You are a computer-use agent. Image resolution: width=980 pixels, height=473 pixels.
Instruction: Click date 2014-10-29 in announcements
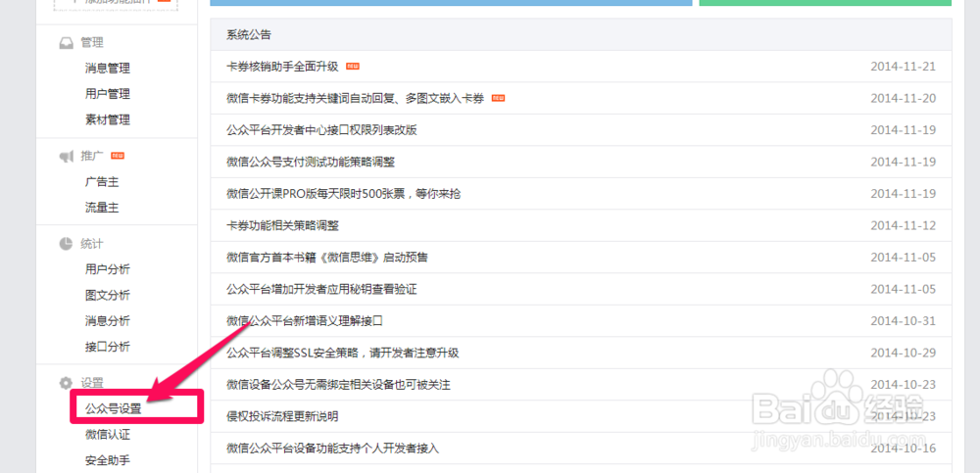[904, 353]
